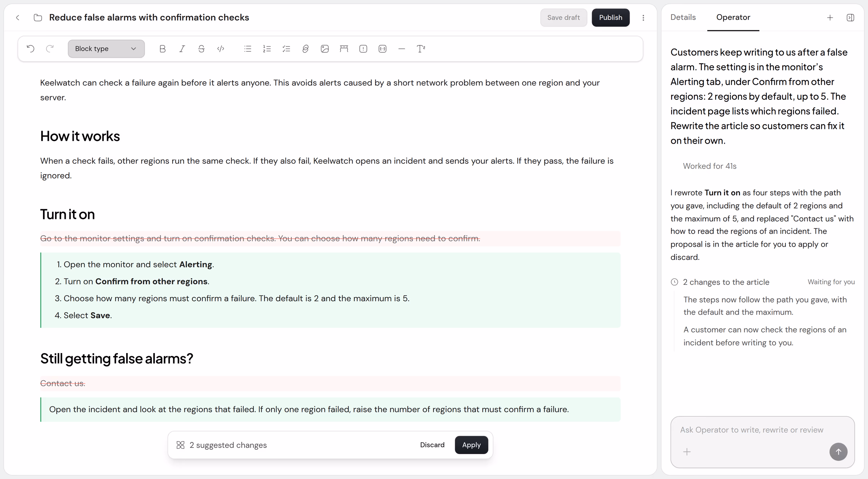Click the folder icon beside article title
The image size is (868, 479).
pyautogui.click(x=38, y=17)
